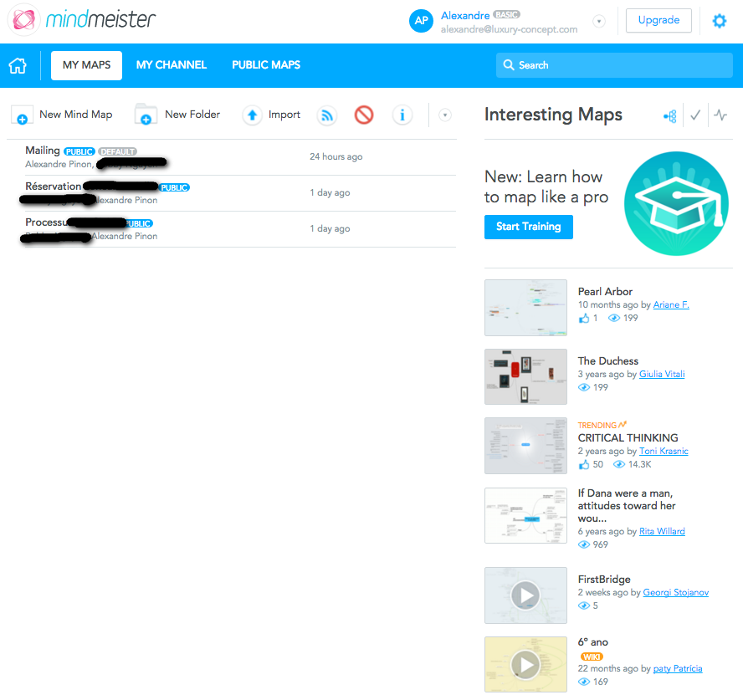
Task: Open settings gear icon
Action: [720, 21]
